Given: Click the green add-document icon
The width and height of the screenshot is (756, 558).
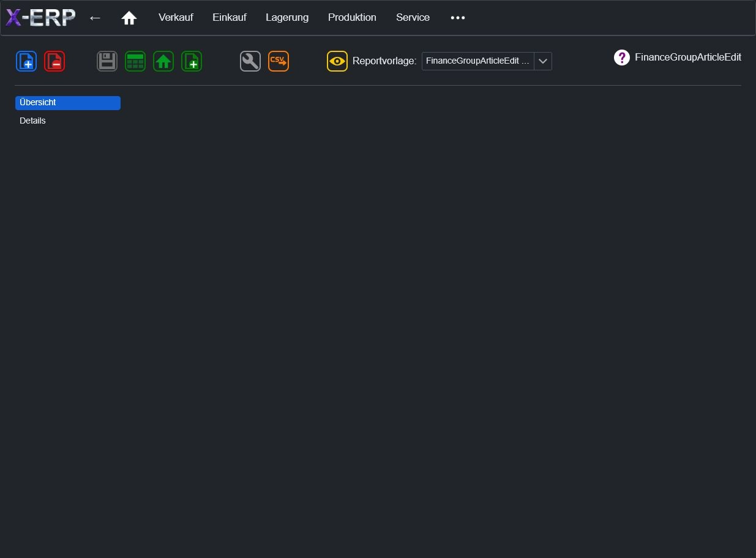Looking at the screenshot, I should click(192, 61).
